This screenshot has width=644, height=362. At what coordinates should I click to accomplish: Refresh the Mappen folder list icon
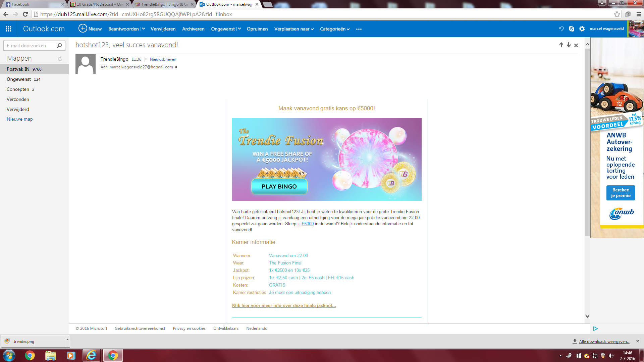60,58
